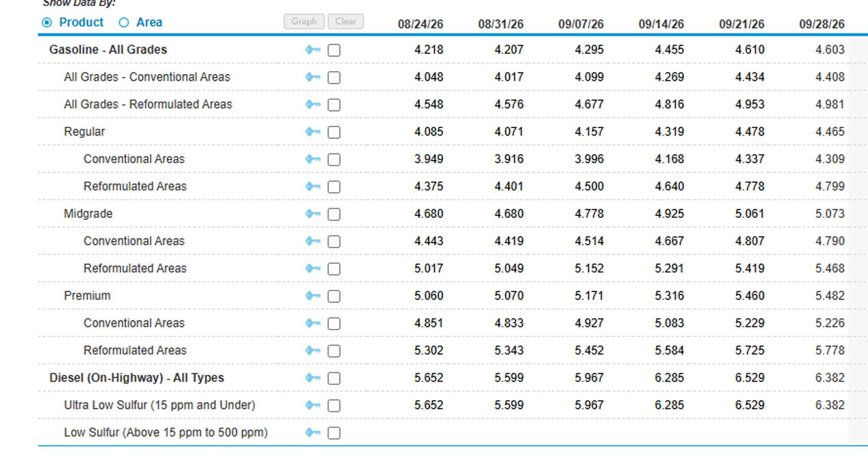Check the Regular row checkbox
Screen dimensions: 868x457
[x=334, y=132]
